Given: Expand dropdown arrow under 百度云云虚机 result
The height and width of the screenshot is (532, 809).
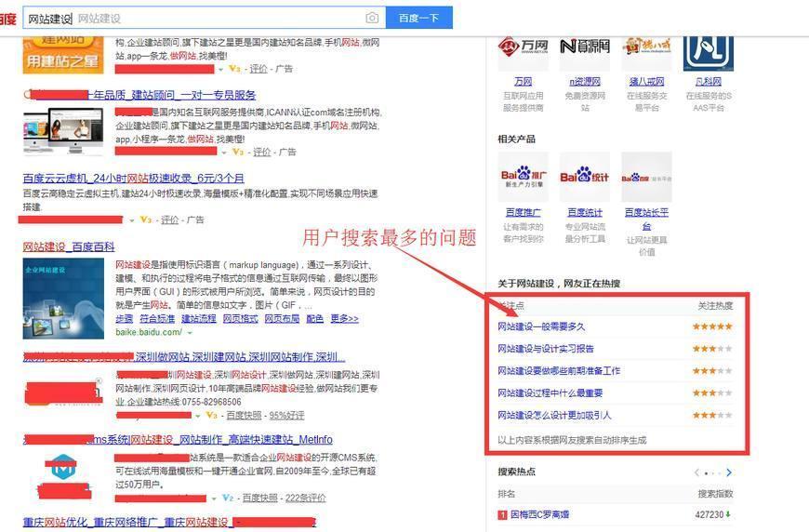Looking at the screenshot, I should tap(131, 220).
